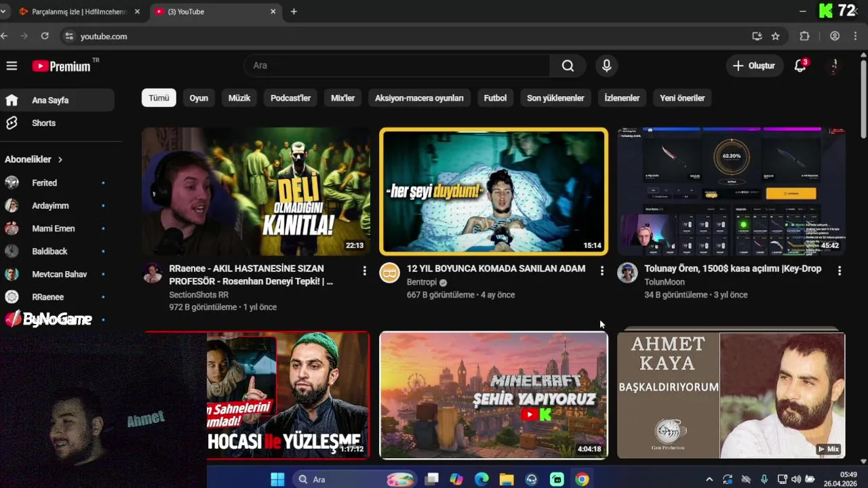868x488 pixels.
Task: Open the 12 YIL BOYUNCA KOMADA SANILAN ADAM title
Action: 496,269
